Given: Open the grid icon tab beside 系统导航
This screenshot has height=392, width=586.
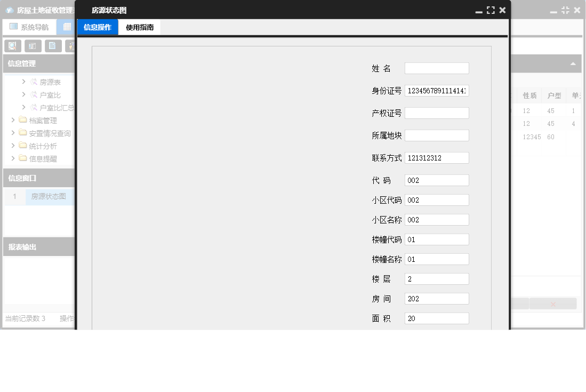Looking at the screenshot, I should coord(67,27).
